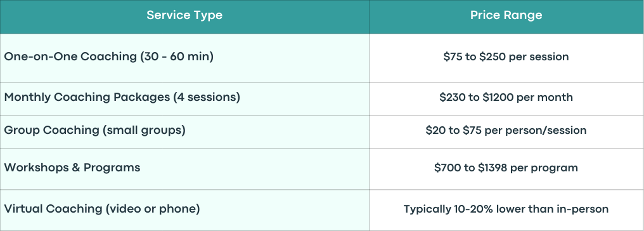Click the '$250' value in One-on-One row
644x231 pixels.
492,56
